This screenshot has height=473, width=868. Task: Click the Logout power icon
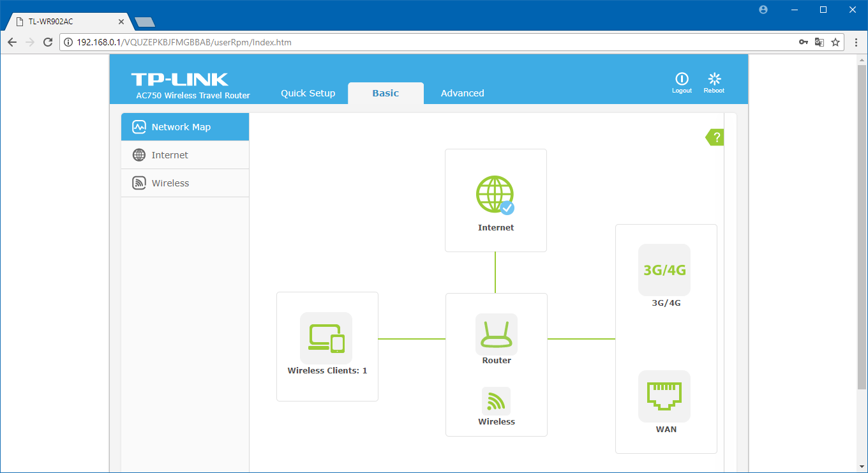[682, 79]
